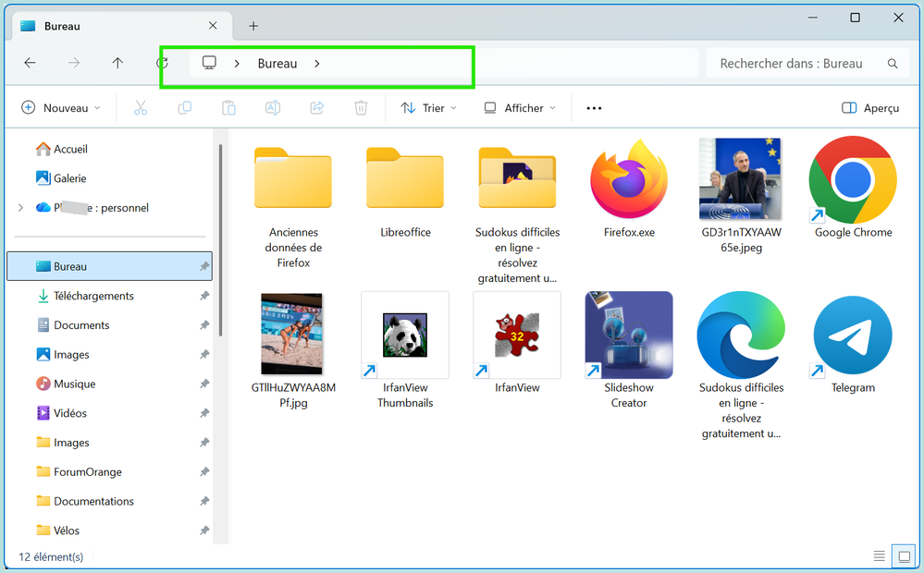Click the Rename icon in toolbar
Image resolution: width=924 pixels, height=573 pixels.
273,108
